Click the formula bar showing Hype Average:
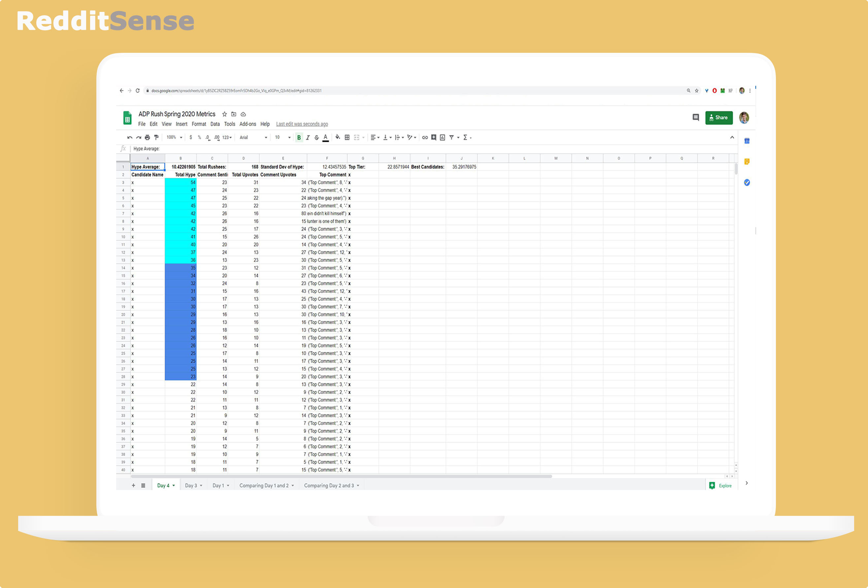 (x=433, y=148)
